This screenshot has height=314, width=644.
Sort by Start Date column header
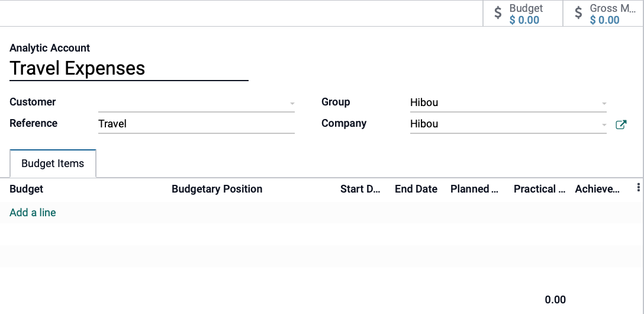360,189
